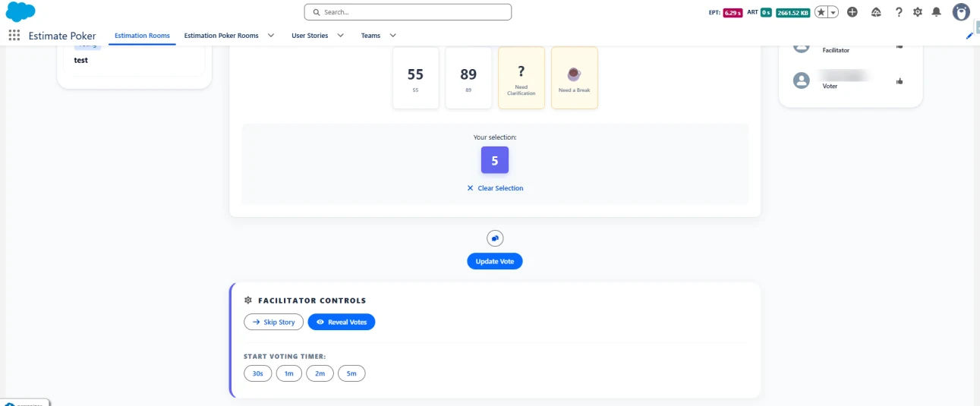Select the Need a Break card

point(574,77)
